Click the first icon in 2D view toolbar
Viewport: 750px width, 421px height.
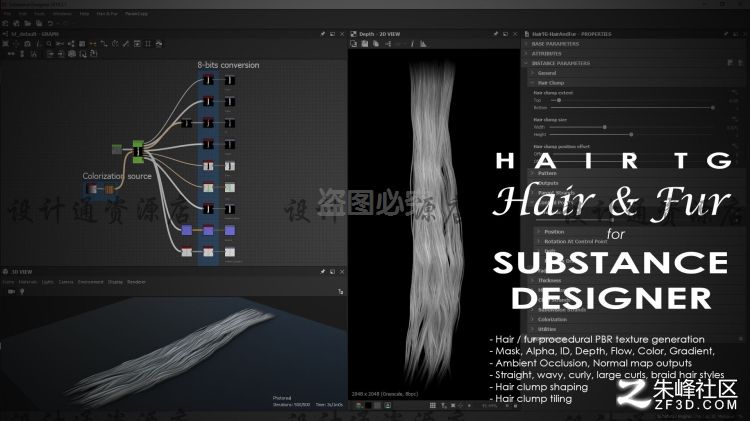tap(353, 44)
